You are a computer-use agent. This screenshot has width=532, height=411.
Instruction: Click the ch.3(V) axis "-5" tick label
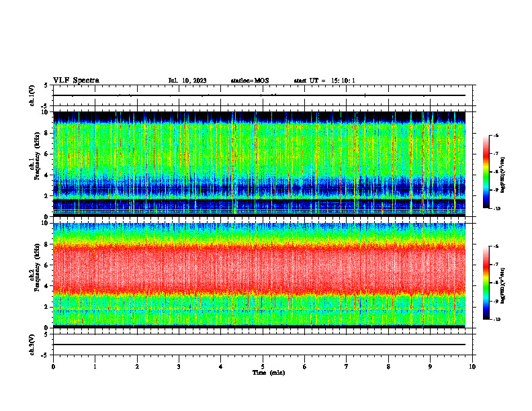coord(45,355)
